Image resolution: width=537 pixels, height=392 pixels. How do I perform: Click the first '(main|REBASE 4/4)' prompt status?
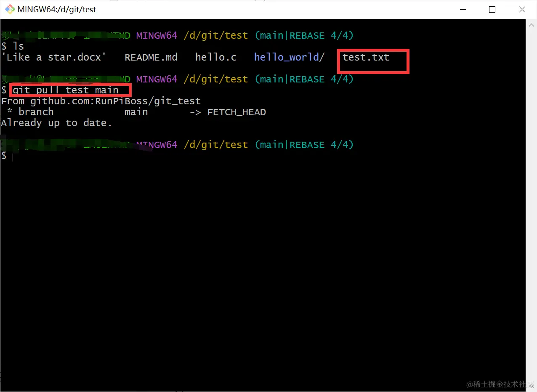point(304,35)
